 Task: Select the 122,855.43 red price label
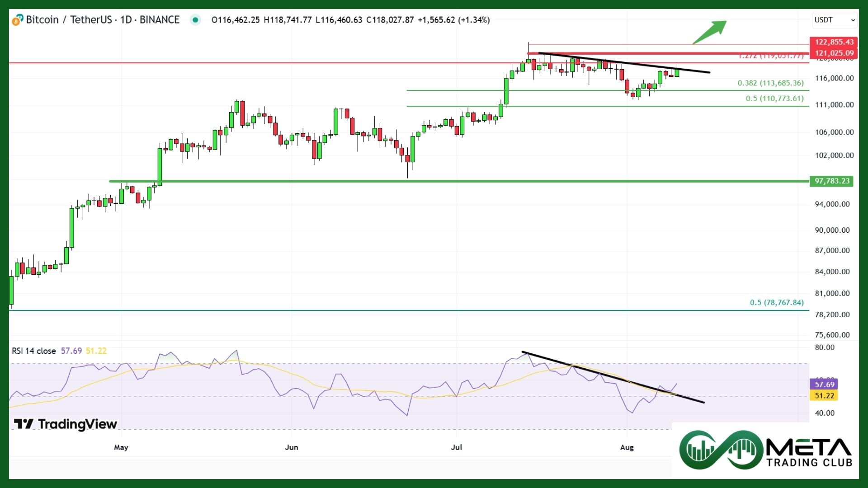(834, 42)
